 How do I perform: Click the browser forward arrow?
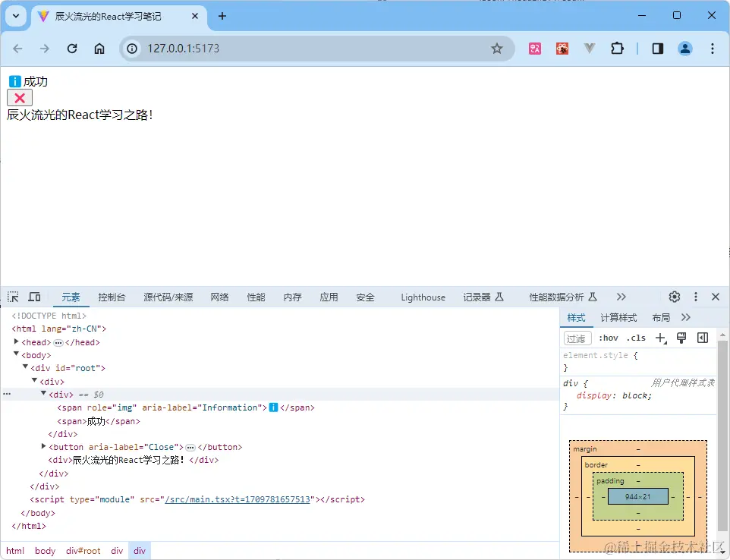tap(45, 49)
